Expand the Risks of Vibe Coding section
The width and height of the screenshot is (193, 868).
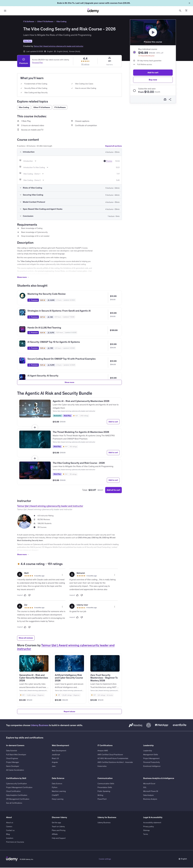click(x=69, y=188)
